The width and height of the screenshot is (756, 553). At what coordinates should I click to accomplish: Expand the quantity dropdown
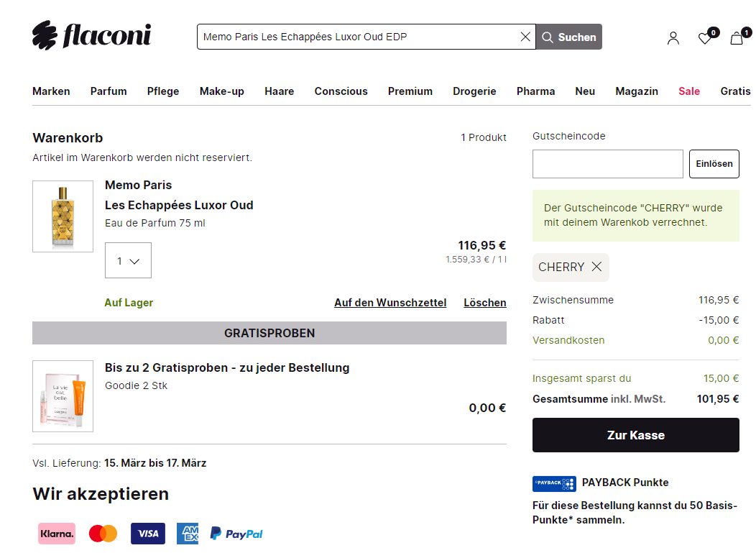click(128, 260)
